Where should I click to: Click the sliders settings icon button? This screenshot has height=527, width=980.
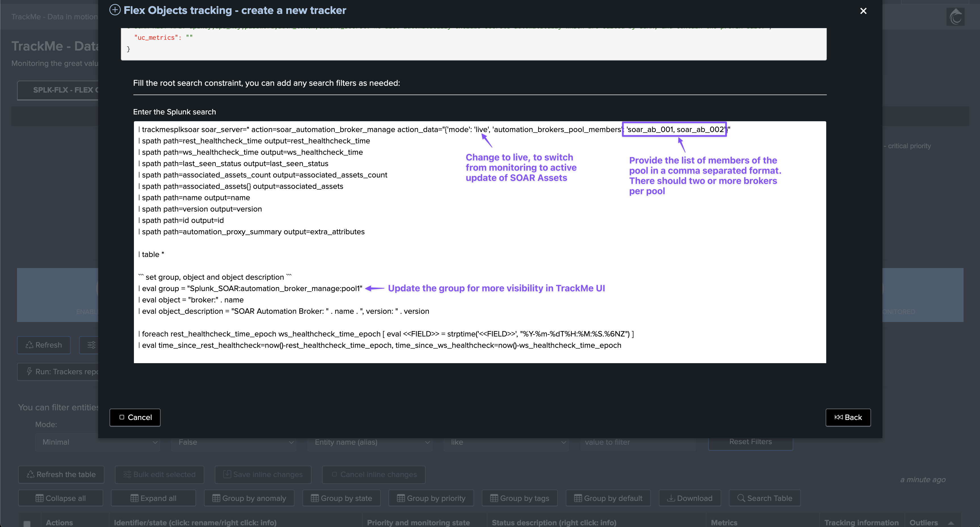click(x=91, y=345)
